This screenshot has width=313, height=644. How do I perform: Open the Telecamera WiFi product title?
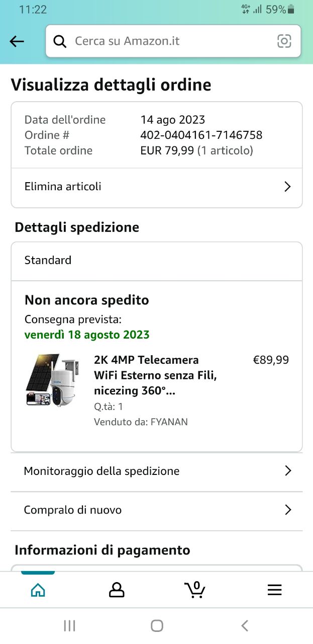pos(155,375)
